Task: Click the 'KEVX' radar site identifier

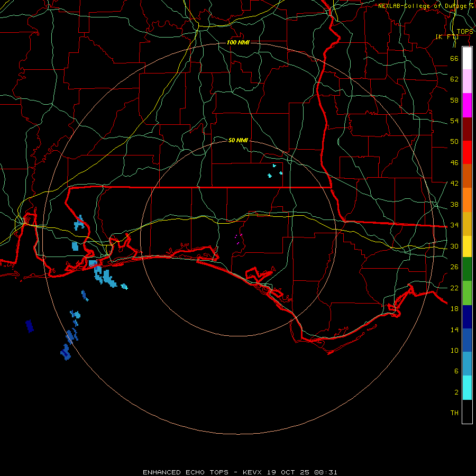Action: (252, 472)
